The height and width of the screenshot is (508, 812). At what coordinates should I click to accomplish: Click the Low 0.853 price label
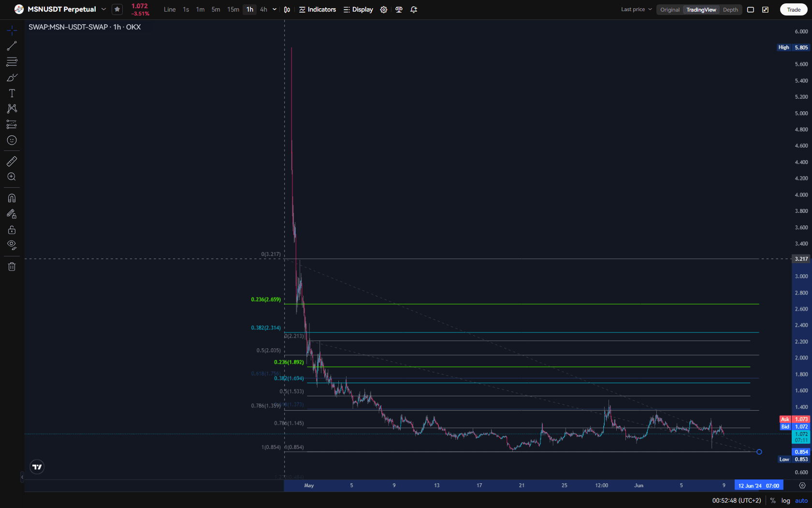pyautogui.click(x=794, y=460)
